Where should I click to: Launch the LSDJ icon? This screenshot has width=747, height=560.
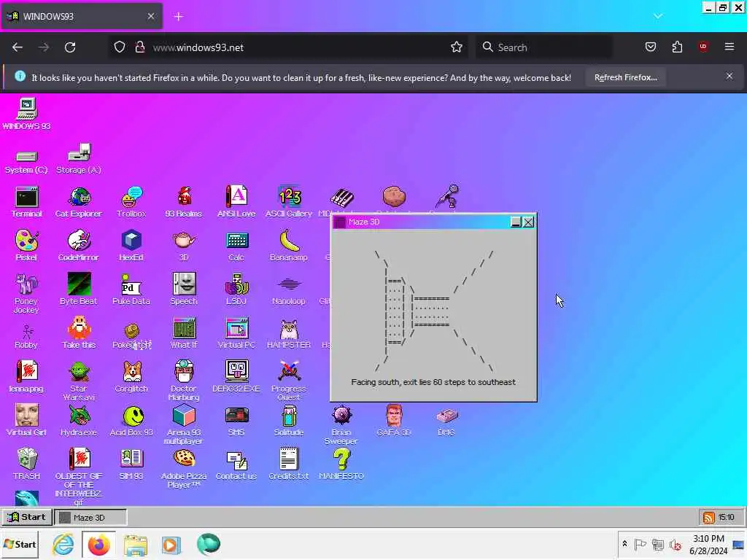pyautogui.click(x=236, y=289)
